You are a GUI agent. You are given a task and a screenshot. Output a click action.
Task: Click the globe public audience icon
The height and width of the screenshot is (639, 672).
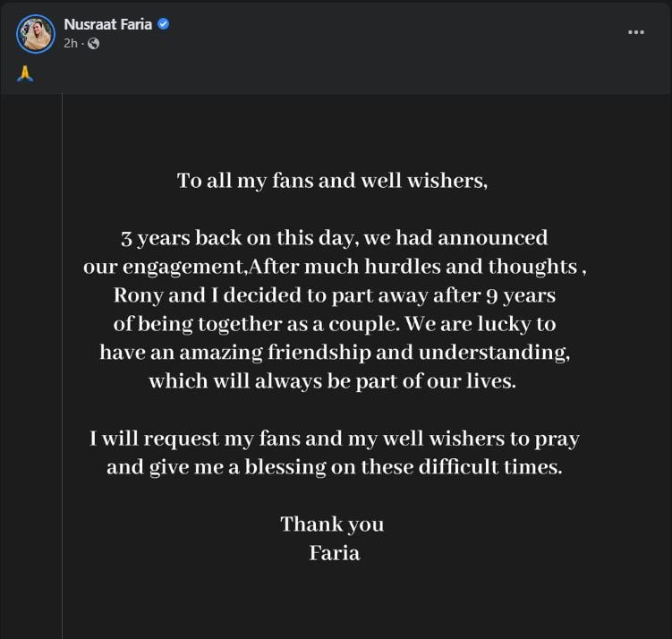[93, 43]
